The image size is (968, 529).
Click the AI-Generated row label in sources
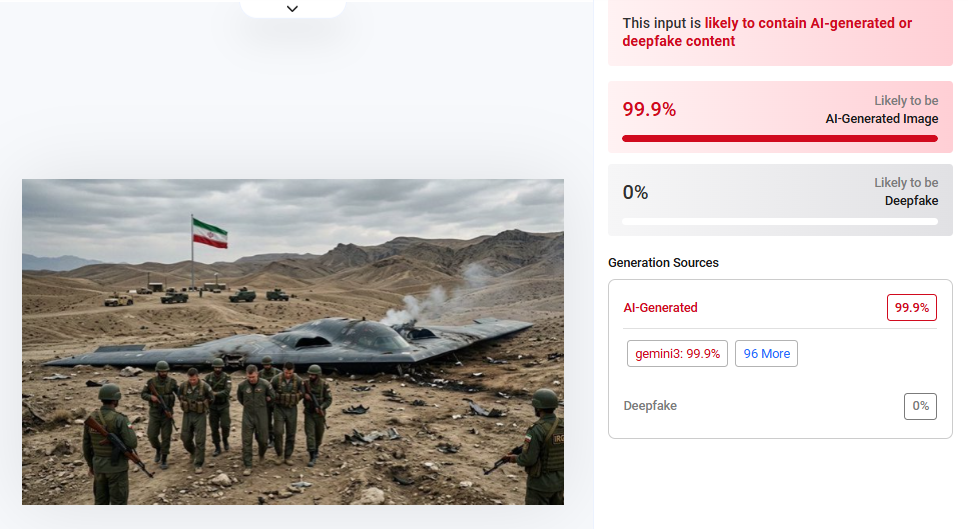pyautogui.click(x=660, y=308)
